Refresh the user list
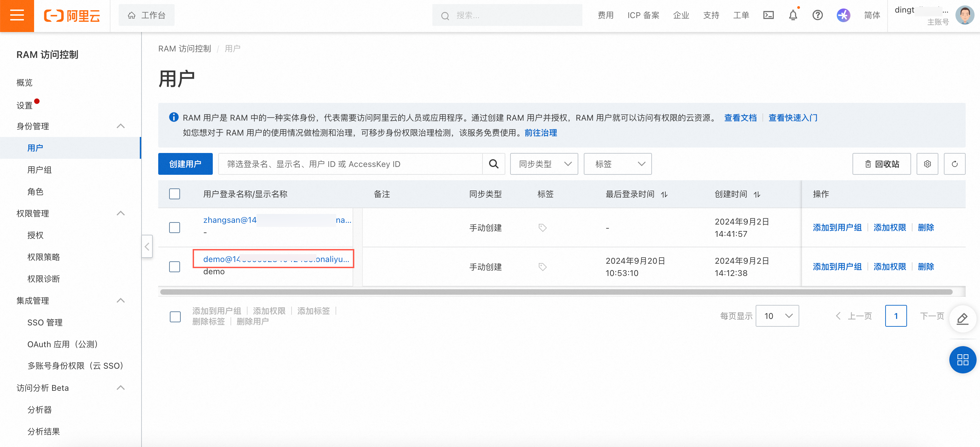 (954, 164)
